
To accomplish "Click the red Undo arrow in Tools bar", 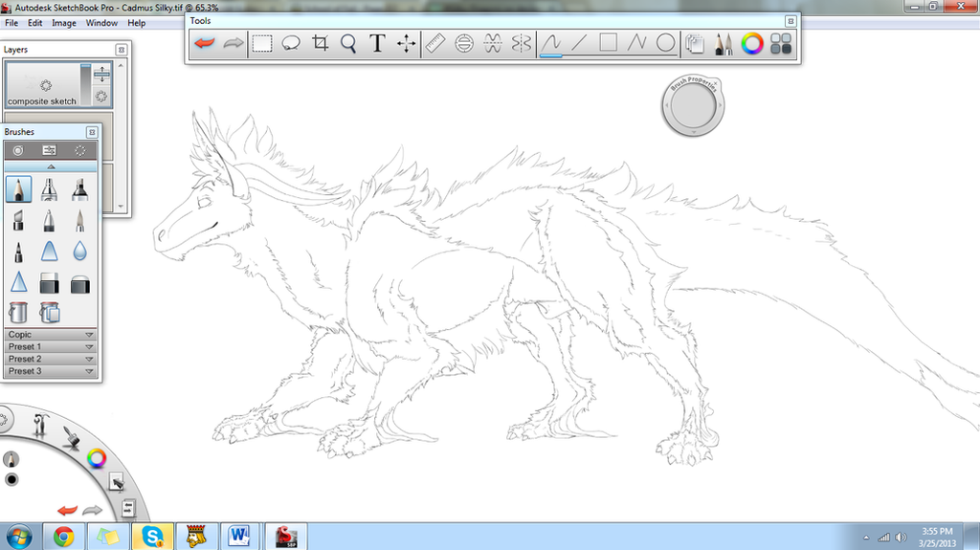I will click(x=205, y=44).
